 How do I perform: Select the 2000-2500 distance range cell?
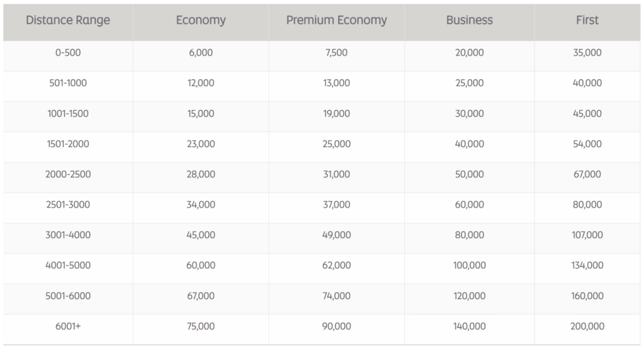tap(68, 174)
